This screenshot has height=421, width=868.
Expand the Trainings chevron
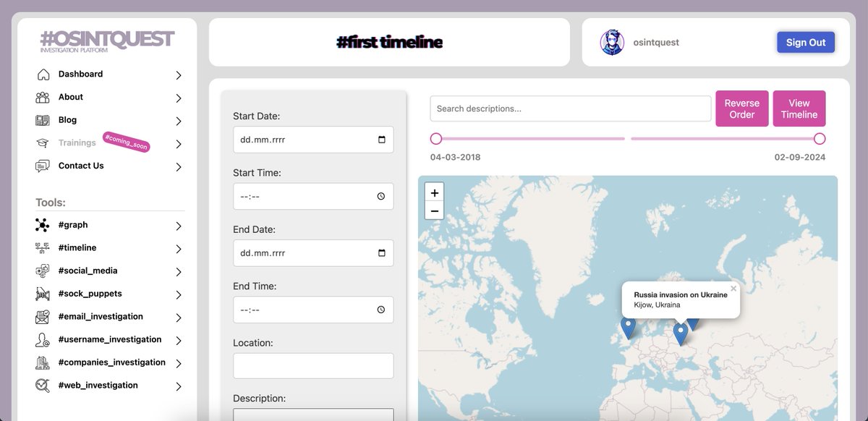point(179,144)
